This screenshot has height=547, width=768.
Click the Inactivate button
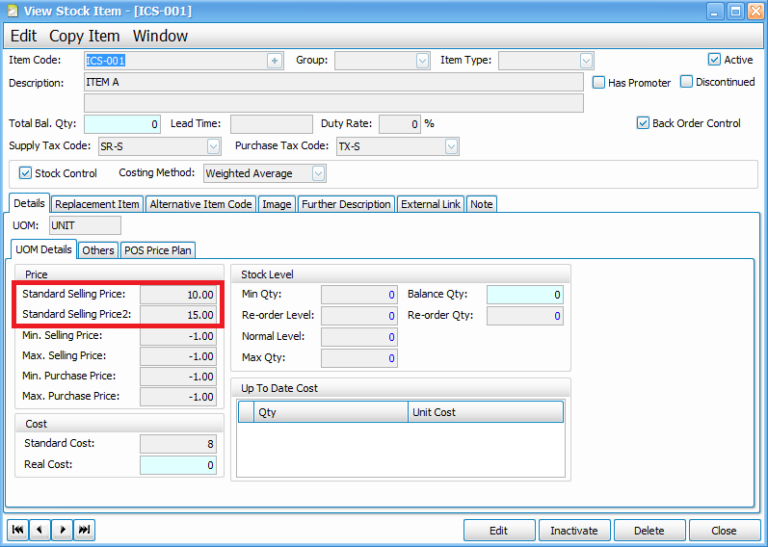tap(574, 530)
